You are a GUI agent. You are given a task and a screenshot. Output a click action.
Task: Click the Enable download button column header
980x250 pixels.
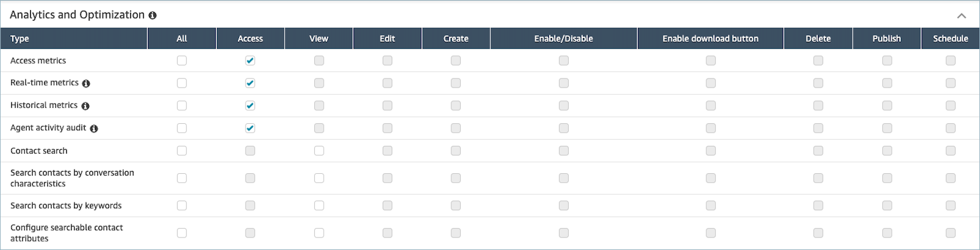(710, 39)
